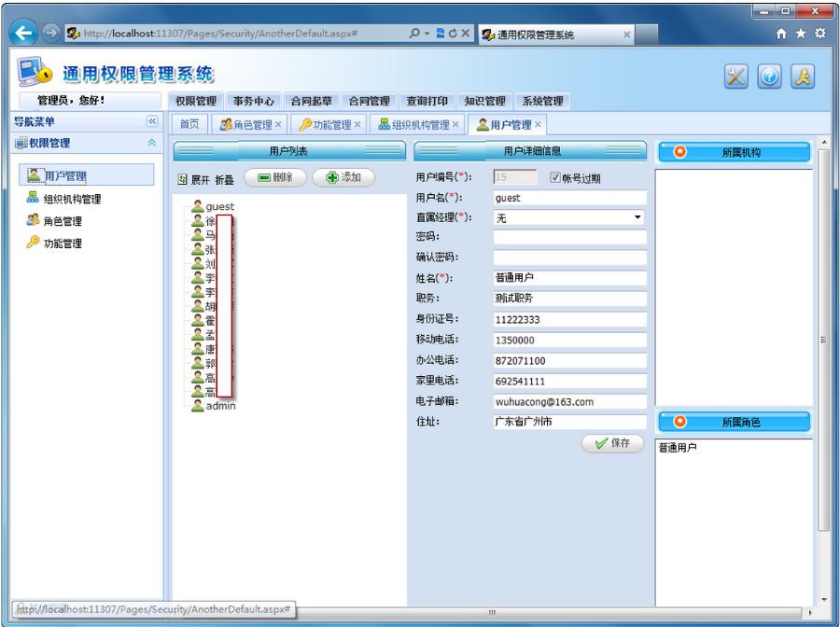Click the yellow logout person icon
This screenshot has height=627, width=840.
(803, 76)
